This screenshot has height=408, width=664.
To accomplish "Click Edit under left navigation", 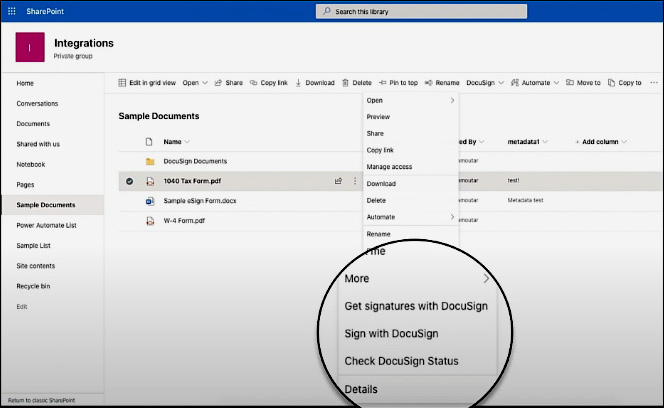I will 22,307.
